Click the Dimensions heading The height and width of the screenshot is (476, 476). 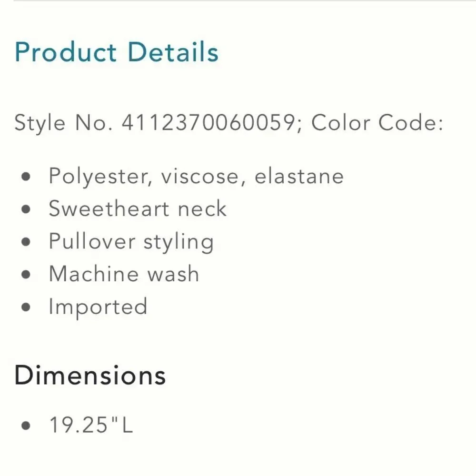point(90,375)
